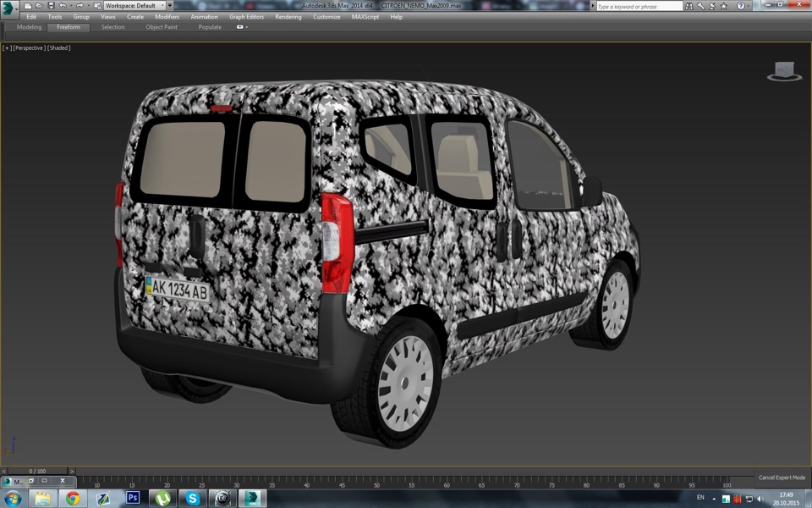Open the Rendering menu
Image resolution: width=812 pixels, height=508 pixels.
[288, 17]
